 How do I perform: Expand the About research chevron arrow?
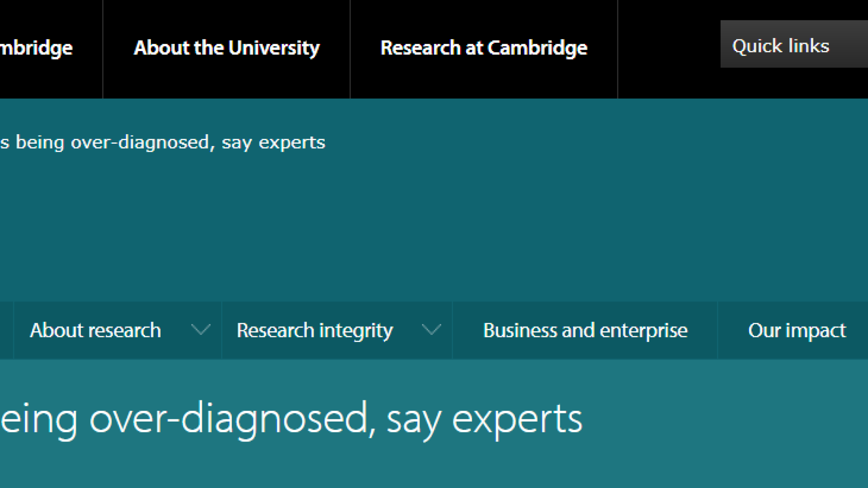pos(200,330)
